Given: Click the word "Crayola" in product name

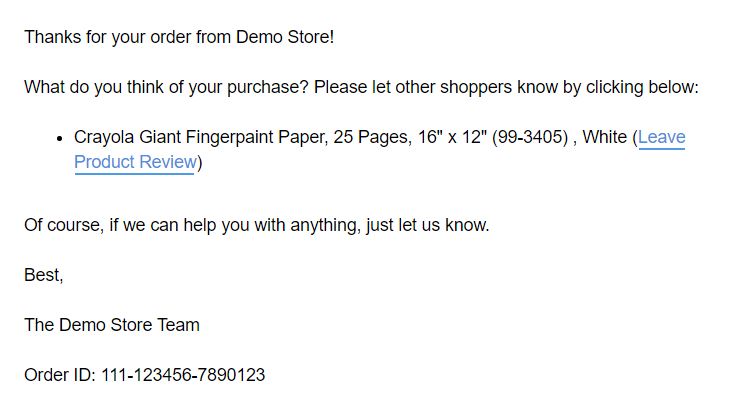Looking at the screenshot, I should 104,137.
